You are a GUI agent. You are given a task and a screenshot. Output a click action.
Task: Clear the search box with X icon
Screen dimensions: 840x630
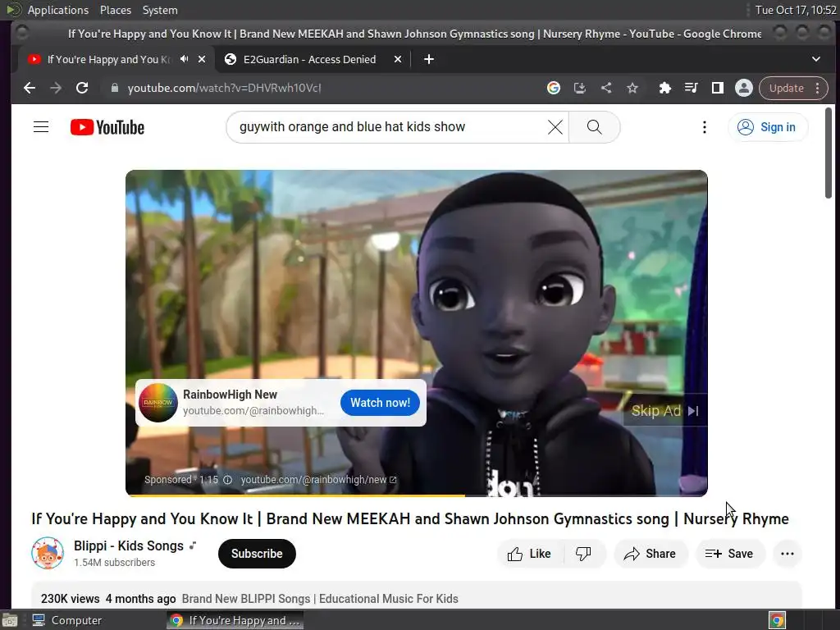click(x=555, y=127)
